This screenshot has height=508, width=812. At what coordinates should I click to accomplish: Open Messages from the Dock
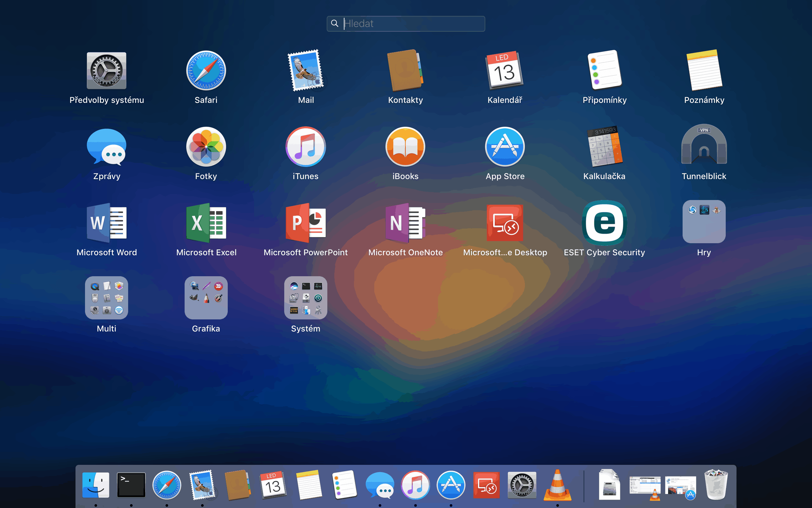[x=380, y=485]
